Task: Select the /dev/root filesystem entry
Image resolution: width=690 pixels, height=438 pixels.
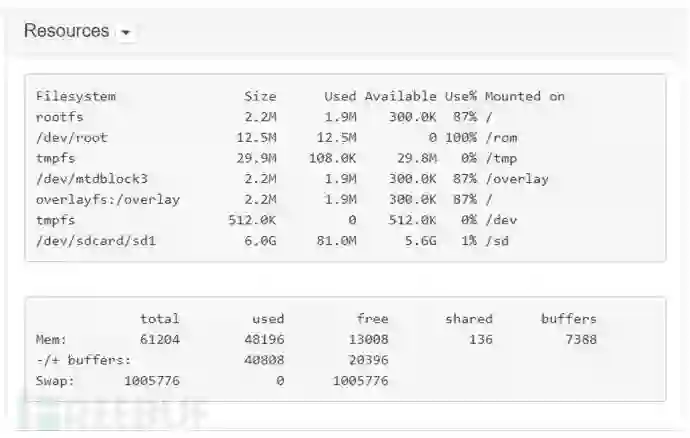Action: pos(68,137)
